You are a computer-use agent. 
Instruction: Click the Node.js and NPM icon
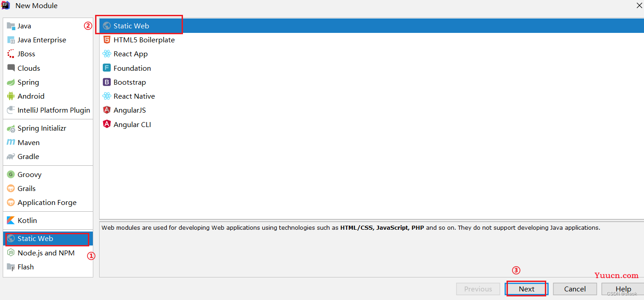[x=11, y=253]
